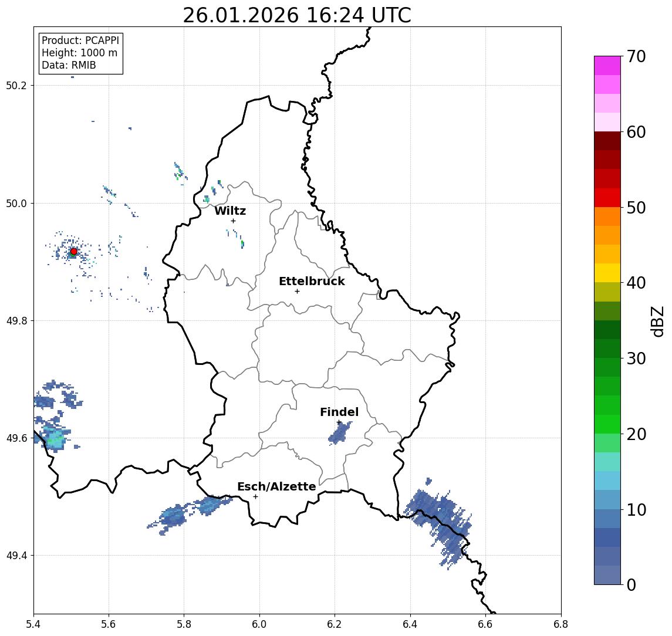Click the Ettelbruck station label
672x636 pixels.
(312, 281)
